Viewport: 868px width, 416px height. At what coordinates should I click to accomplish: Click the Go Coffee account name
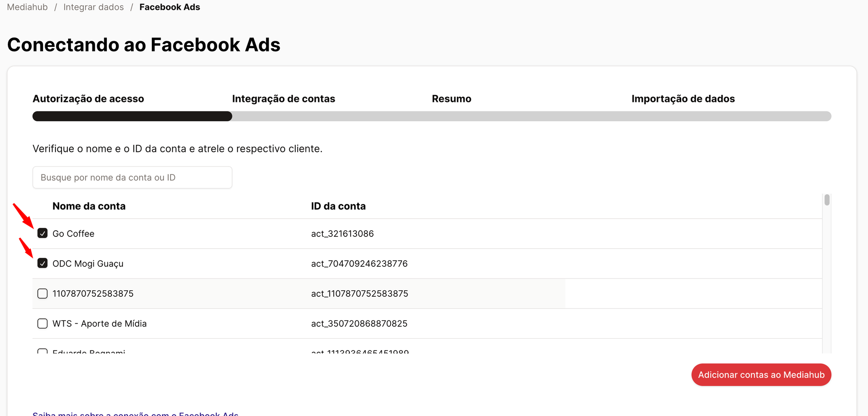point(73,233)
